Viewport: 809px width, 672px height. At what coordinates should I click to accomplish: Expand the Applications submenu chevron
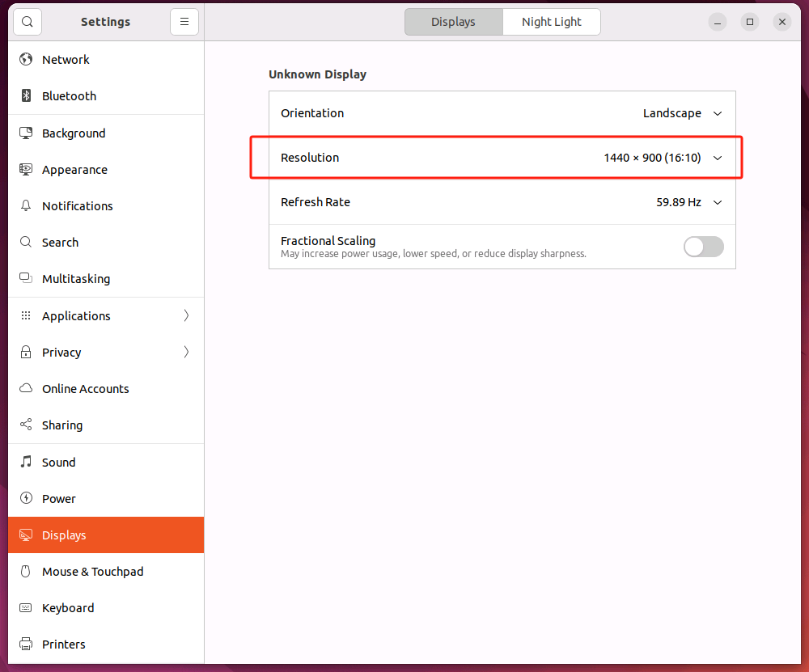click(x=186, y=315)
